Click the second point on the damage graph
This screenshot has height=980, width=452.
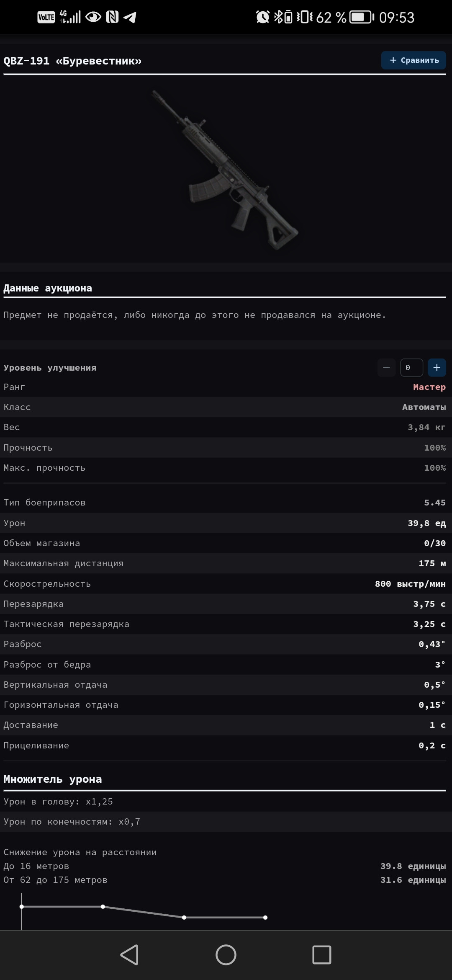(x=103, y=907)
